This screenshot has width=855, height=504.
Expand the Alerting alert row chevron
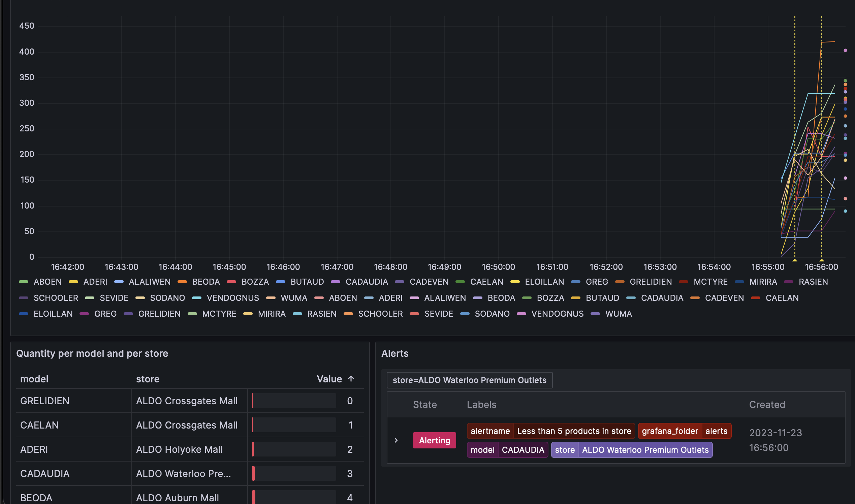(x=396, y=440)
